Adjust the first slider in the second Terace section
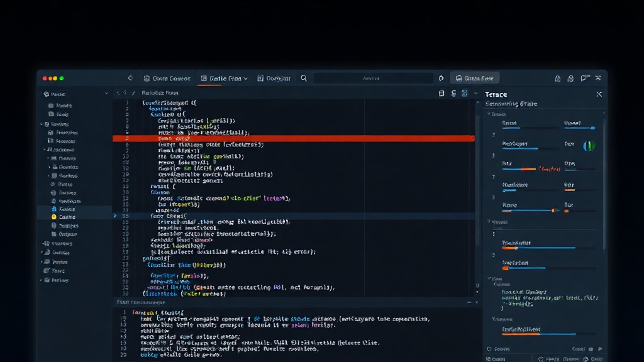 tap(548, 248)
